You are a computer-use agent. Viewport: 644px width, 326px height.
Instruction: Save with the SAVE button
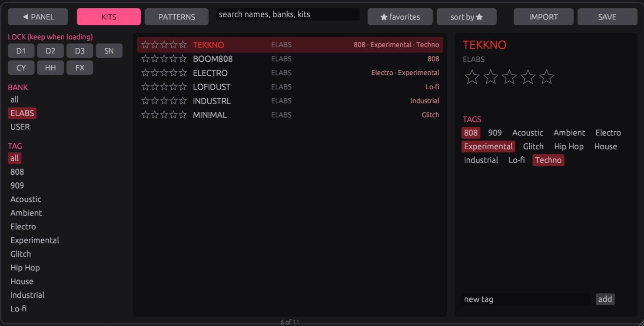point(607,17)
